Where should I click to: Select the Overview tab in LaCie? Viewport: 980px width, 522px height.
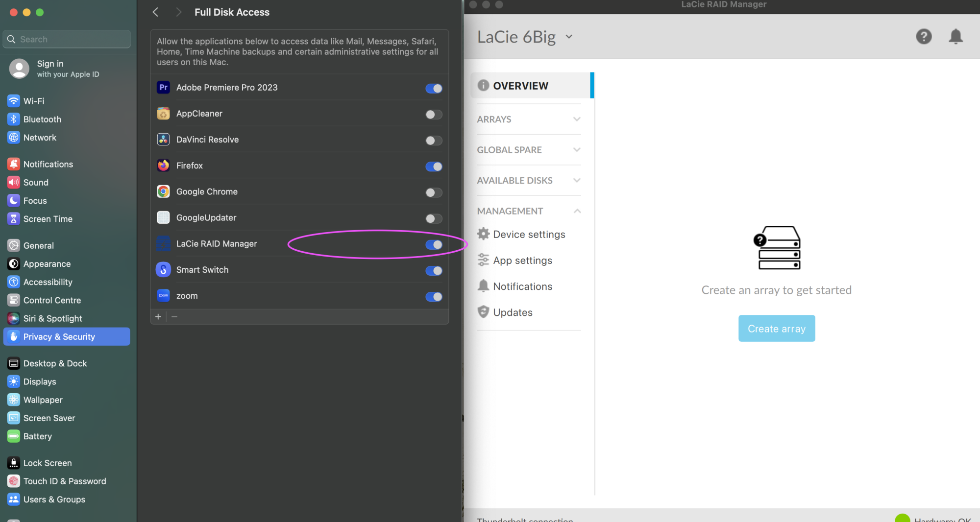(532, 85)
